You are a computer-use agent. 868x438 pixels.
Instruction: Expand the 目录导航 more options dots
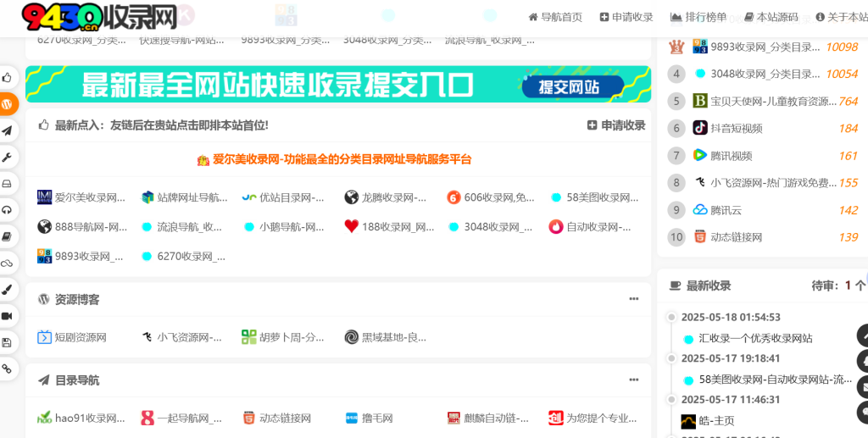(x=634, y=380)
